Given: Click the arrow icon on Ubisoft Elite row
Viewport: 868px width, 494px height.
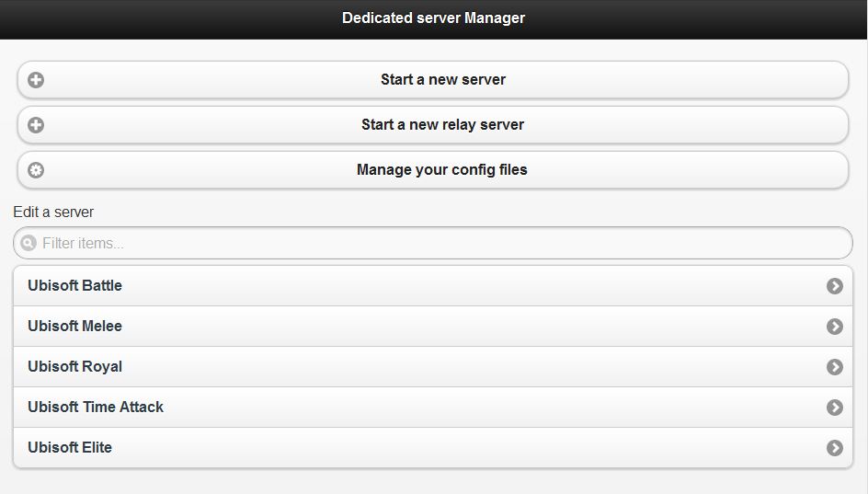Looking at the screenshot, I should (x=835, y=447).
